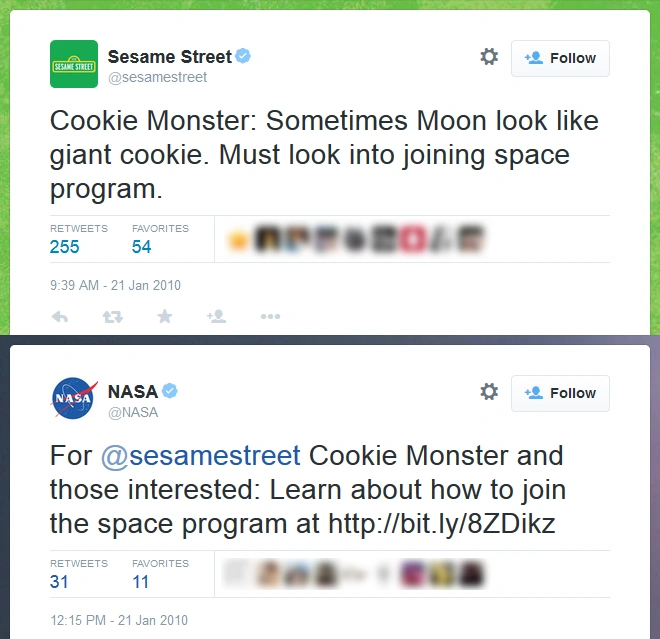The height and width of the screenshot is (639, 660).
Task: Click the 9:39 AM - 21 Jan 2010 timestamp
Action: point(115,285)
